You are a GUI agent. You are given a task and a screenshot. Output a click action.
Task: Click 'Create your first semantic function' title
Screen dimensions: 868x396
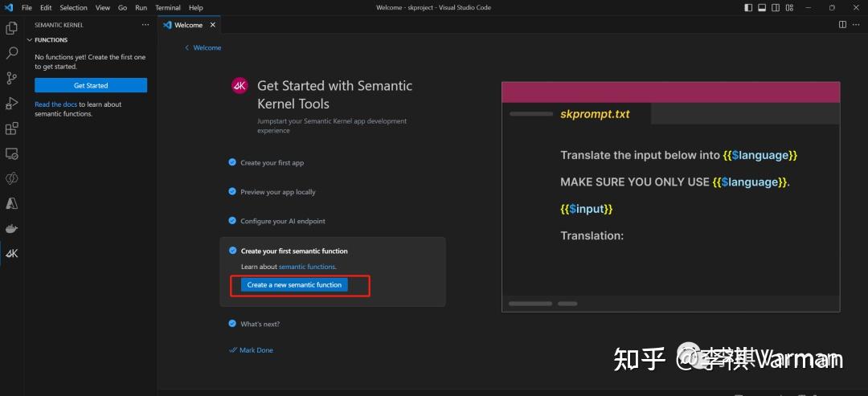coord(294,251)
